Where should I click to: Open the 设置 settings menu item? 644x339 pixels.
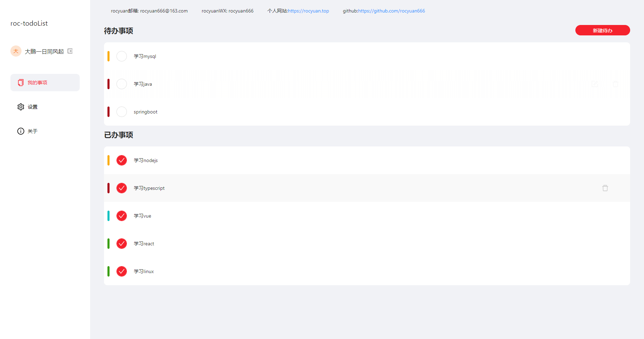coord(45,107)
